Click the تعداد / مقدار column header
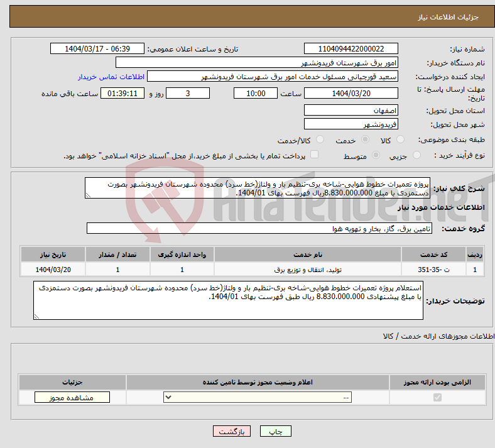The image size is (495, 448). click(x=117, y=254)
